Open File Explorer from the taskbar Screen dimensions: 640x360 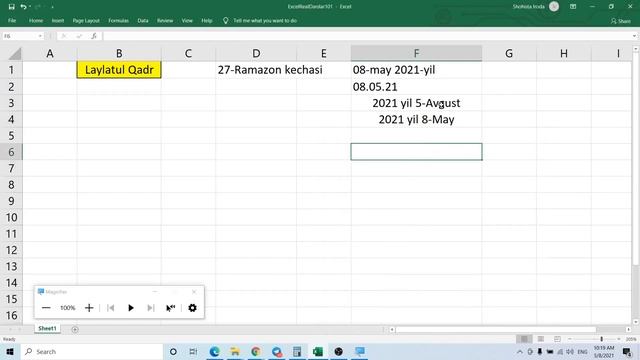(x=235, y=351)
